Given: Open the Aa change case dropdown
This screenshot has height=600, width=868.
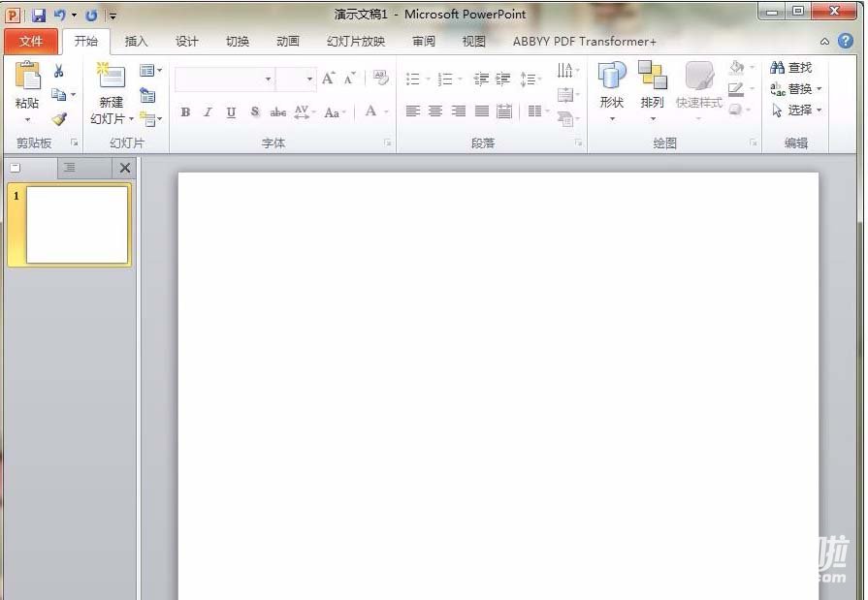Looking at the screenshot, I should point(335,112).
